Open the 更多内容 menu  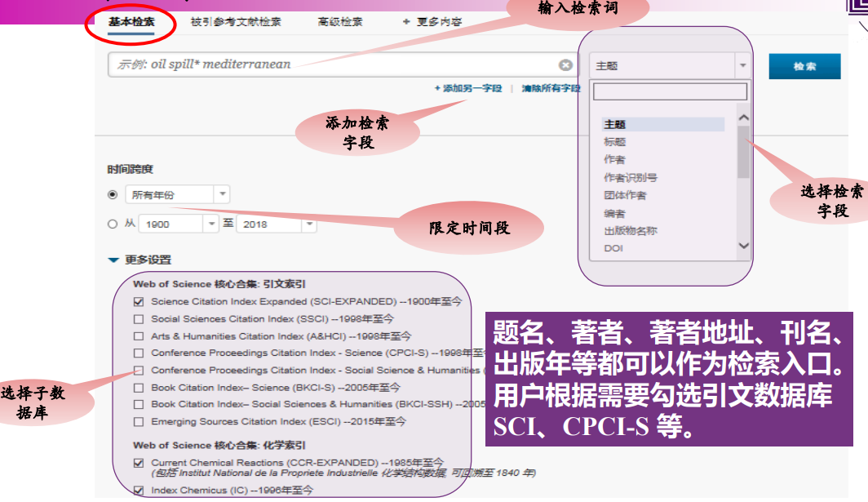(x=439, y=22)
